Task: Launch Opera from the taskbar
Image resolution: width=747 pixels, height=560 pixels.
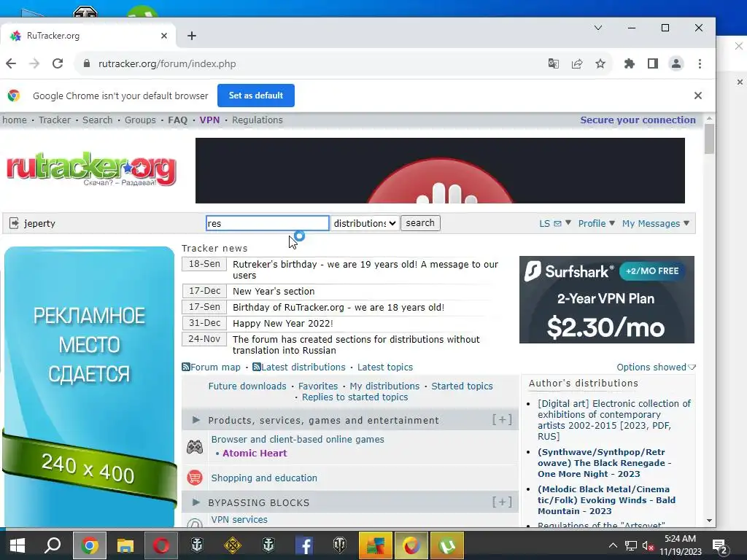Action: [x=161, y=545]
